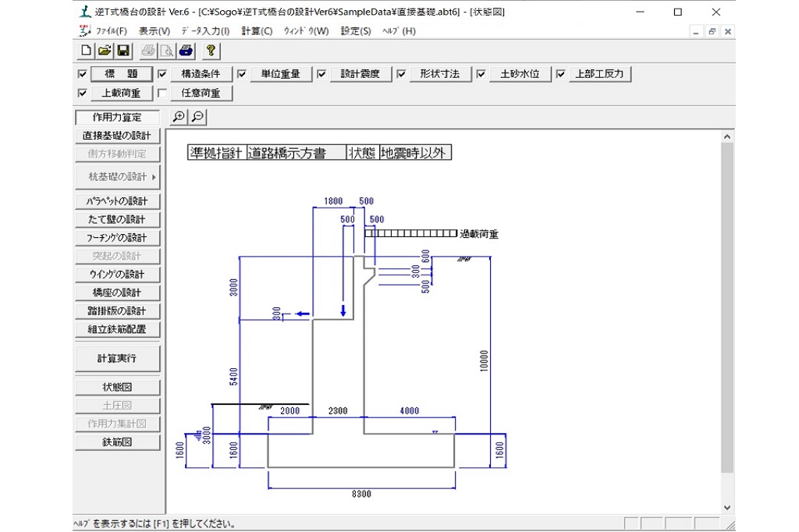Click the 8300 footing width dimension

tap(361, 494)
